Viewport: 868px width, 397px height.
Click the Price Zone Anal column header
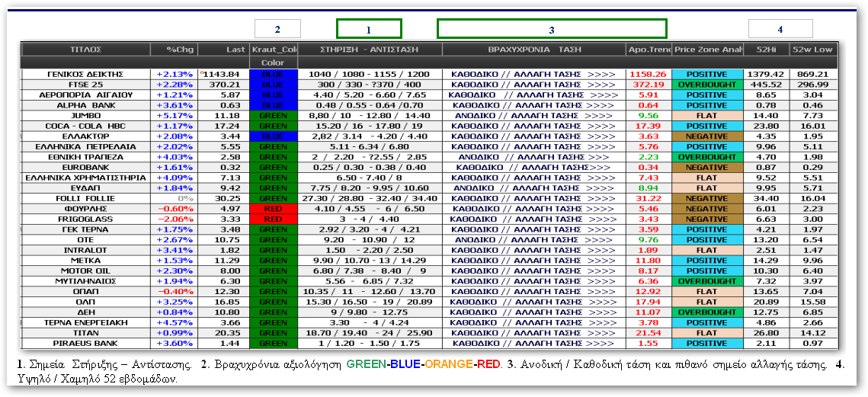pyautogui.click(x=707, y=50)
